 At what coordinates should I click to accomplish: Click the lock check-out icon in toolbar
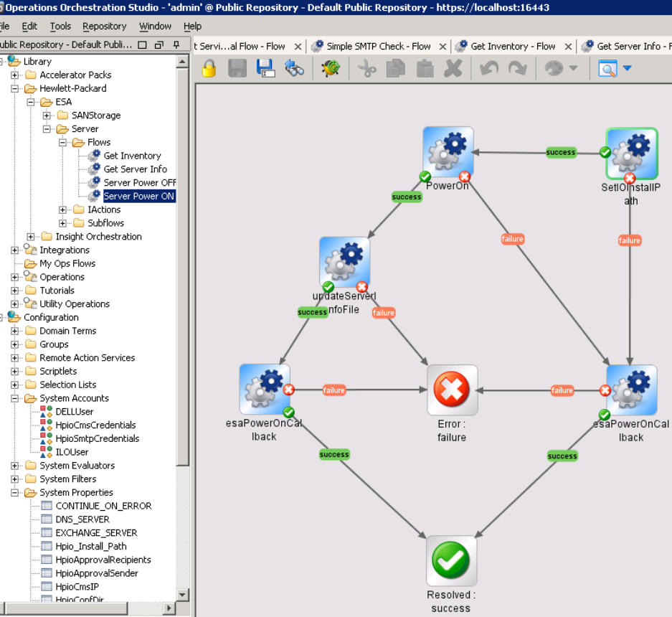click(209, 68)
